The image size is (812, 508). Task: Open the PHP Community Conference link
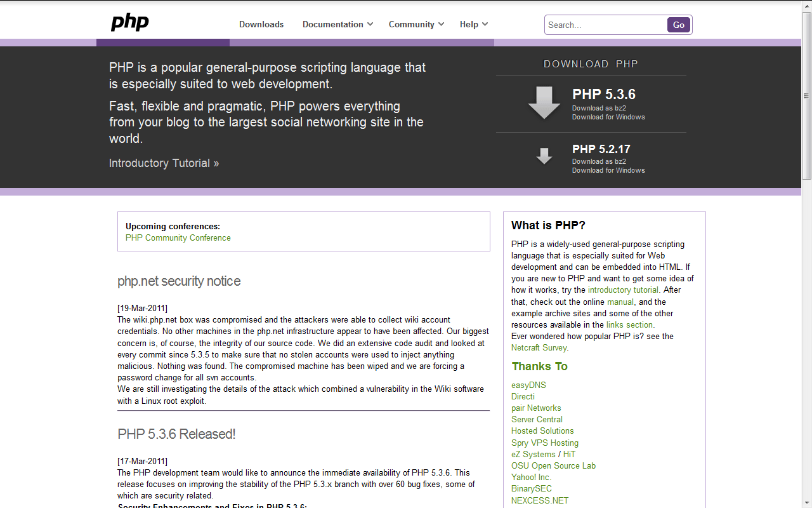[178, 237]
